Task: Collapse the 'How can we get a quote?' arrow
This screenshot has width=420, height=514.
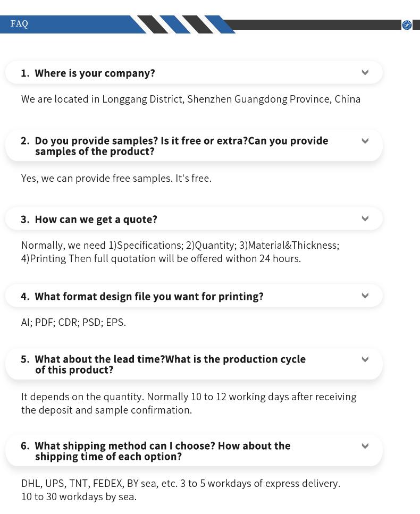Action: (365, 218)
